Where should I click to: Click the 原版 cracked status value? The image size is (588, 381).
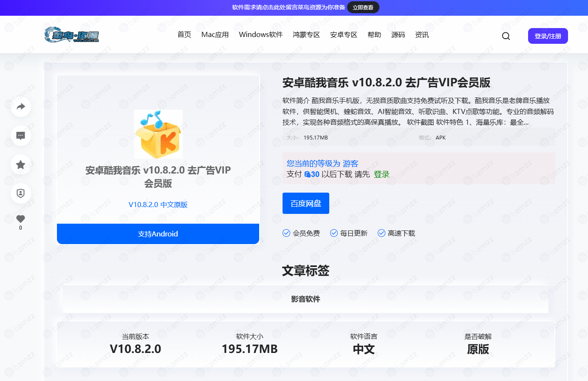click(x=478, y=349)
